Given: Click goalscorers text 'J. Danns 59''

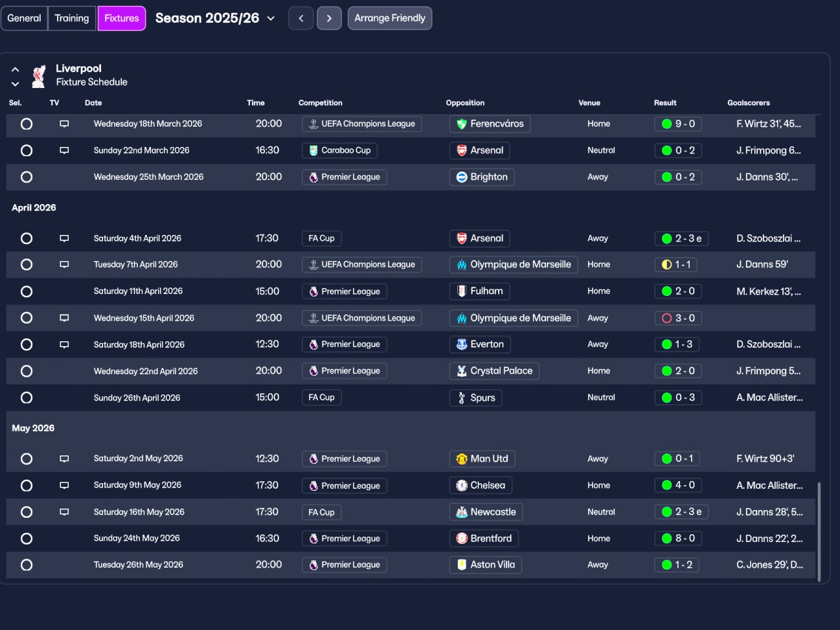Looking at the screenshot, I should [x=762, y=264].
